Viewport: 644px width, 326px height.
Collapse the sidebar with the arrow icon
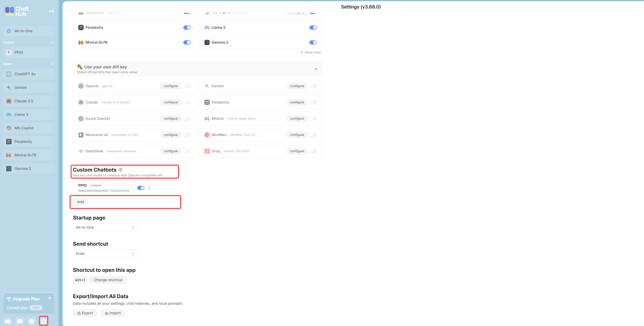51,11
